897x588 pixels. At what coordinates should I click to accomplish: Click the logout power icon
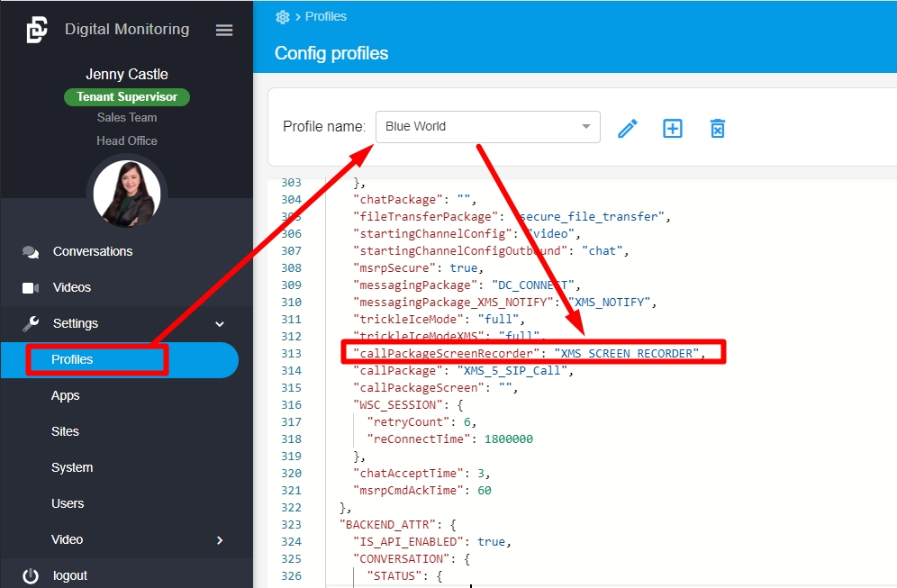pyautogui.click(x=31, y=576)
